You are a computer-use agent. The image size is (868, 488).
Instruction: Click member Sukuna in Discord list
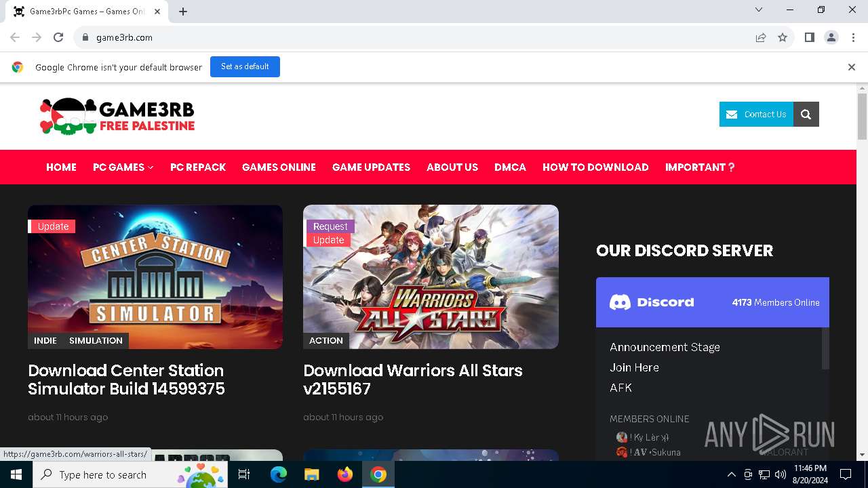(x=648, y=452)
